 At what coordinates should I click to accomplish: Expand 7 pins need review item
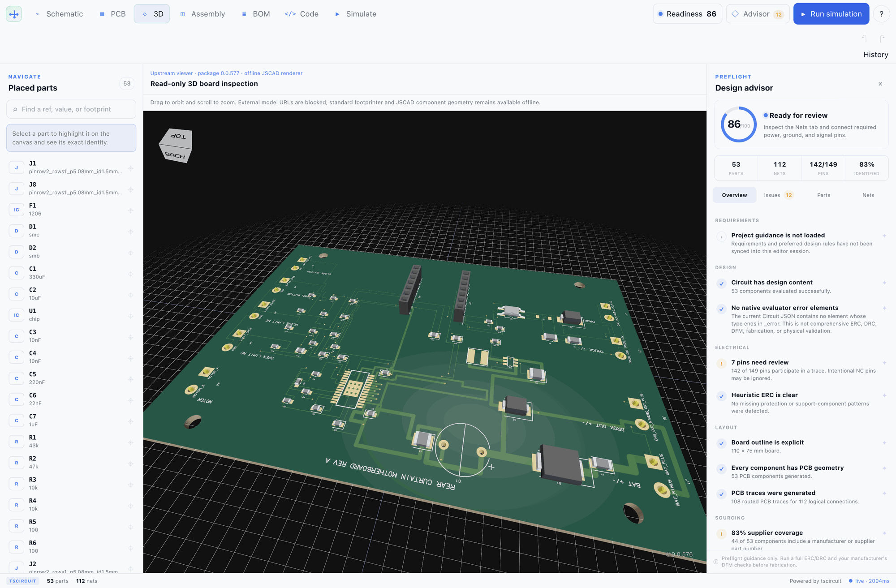point(801,370)
